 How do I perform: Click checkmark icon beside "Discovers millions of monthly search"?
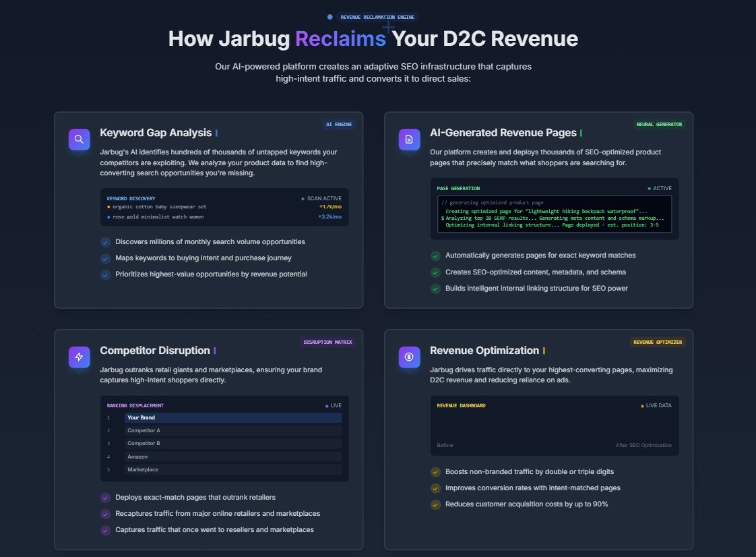point(105,242)
